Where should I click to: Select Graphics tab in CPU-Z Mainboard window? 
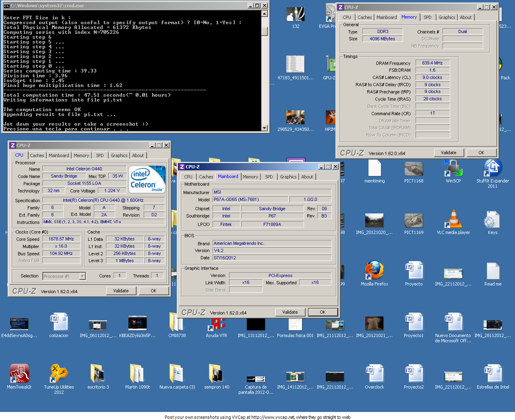coord(288,177)
